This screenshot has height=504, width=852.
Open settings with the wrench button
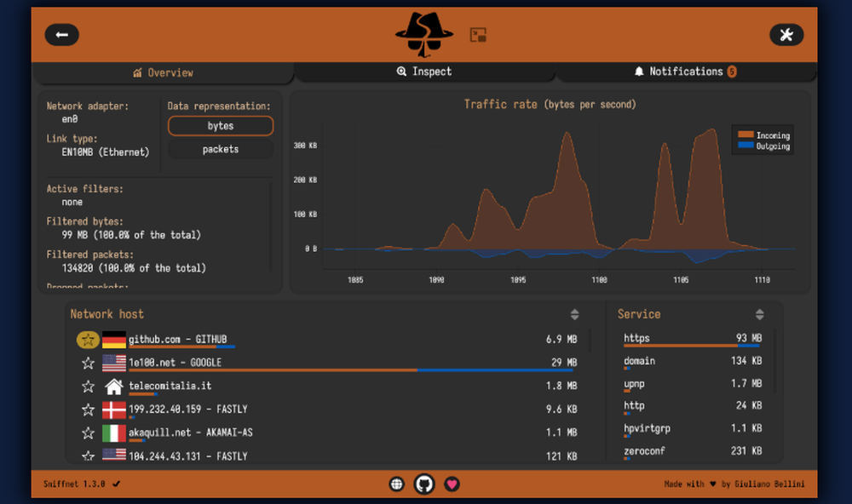pyautogui.click(x=786, y=35)
